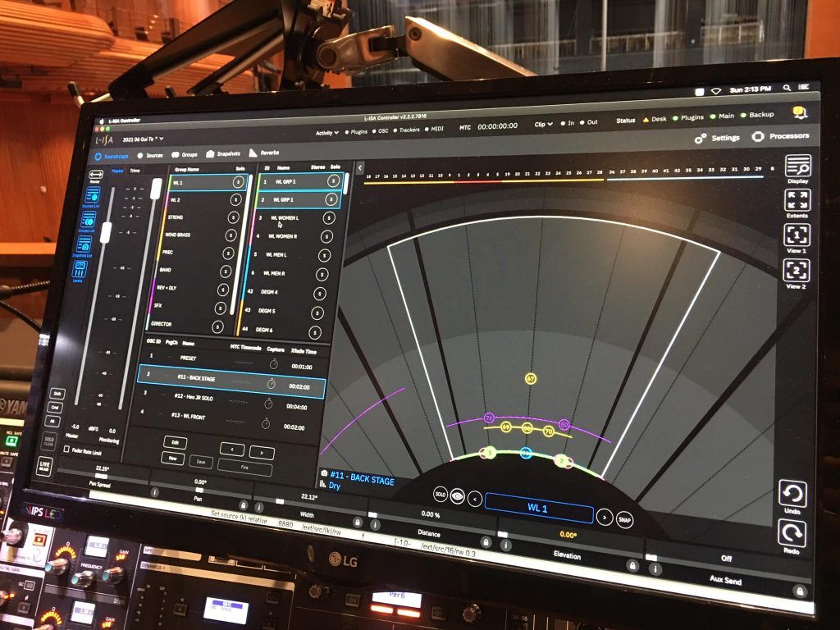Click the Edit snapshot button
Screen dimensions: 840x630
176,442
